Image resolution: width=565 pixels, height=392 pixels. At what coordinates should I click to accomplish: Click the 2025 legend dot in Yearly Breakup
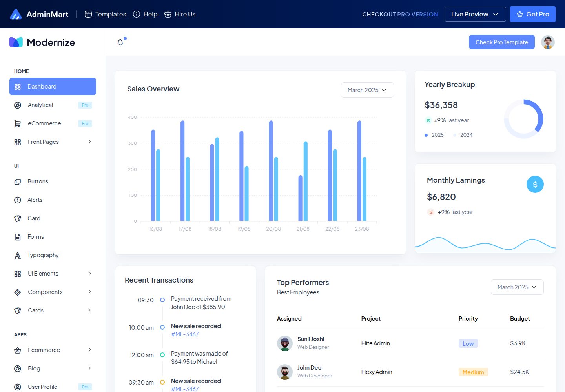click(x=426, y=135)
